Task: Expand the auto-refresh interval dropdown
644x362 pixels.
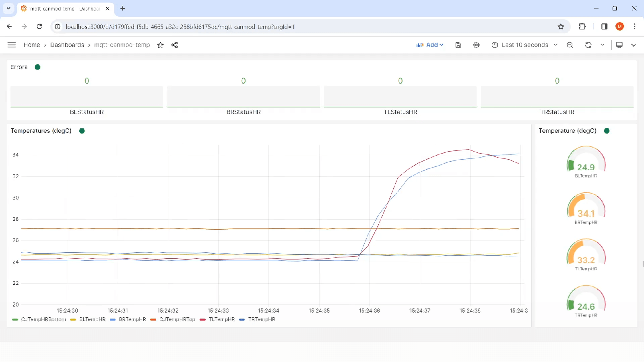Action: pyautogui.click(x=603, y=45)
